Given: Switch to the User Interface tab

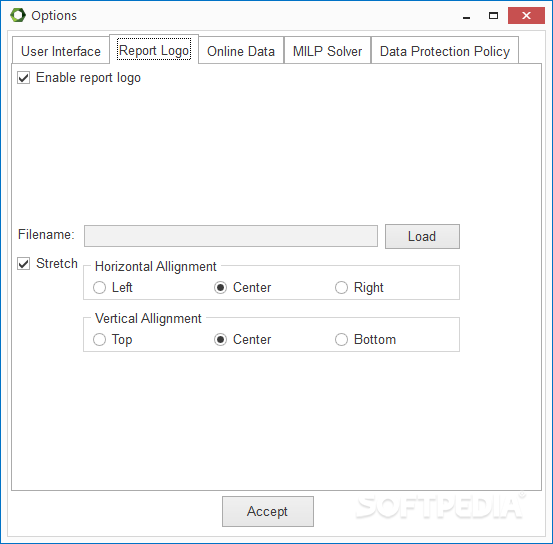Looking at the screenshot, I should pos(61,51).
